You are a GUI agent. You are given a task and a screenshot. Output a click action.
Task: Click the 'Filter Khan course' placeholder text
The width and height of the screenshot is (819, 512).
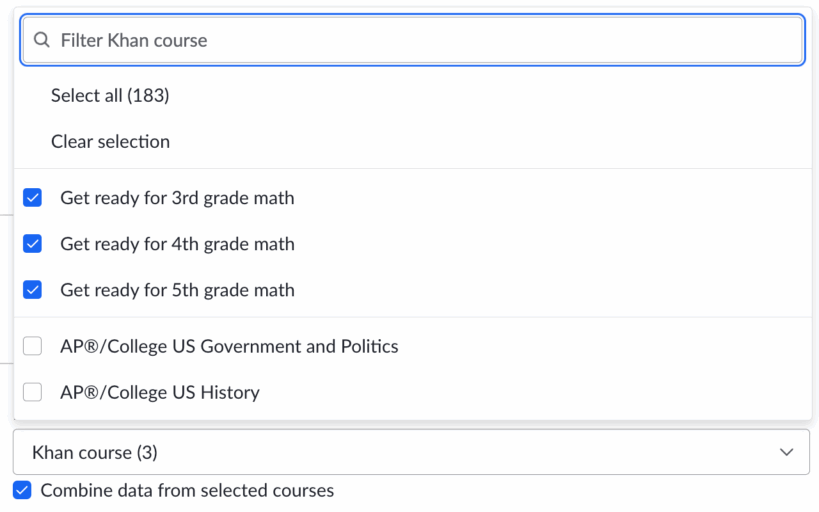click(134, 41)
